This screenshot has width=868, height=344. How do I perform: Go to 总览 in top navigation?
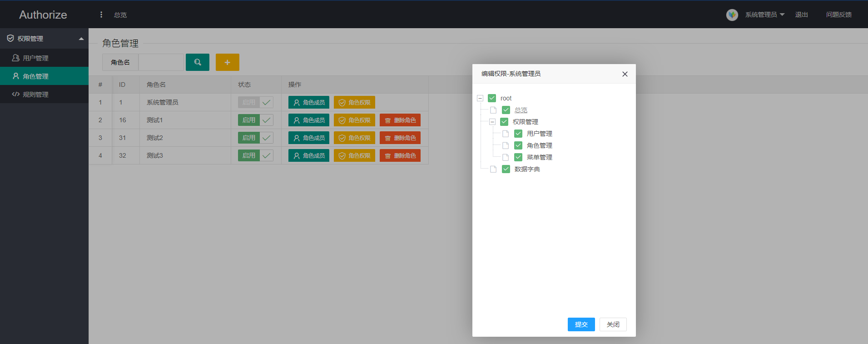pos(120,15)
